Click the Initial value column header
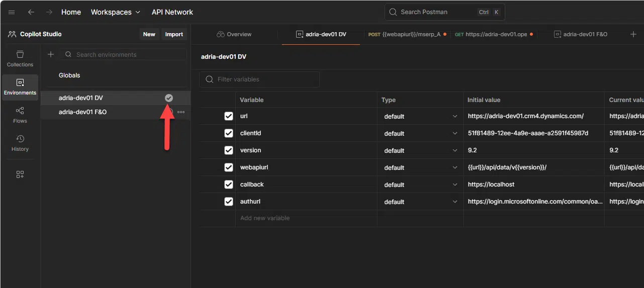Image resolution: width=644 pixels, height=288 pixels. 534,100
